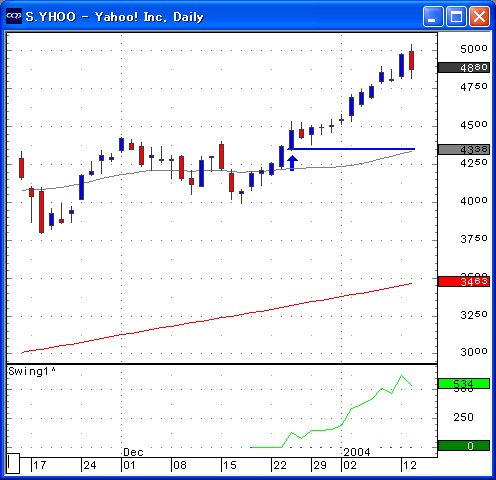Click the red 3463 moving average value
This screenshot has height=480, width=496.
pos(464,281)
